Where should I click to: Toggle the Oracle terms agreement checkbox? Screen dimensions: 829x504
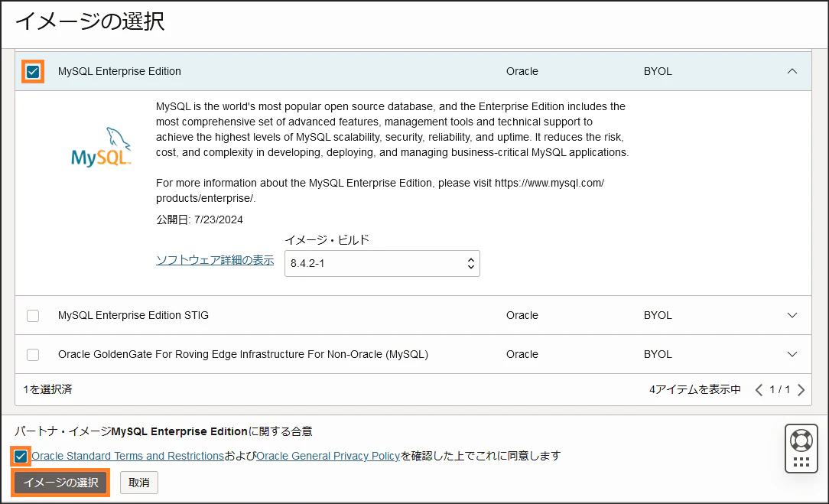(x=21, y=456)
